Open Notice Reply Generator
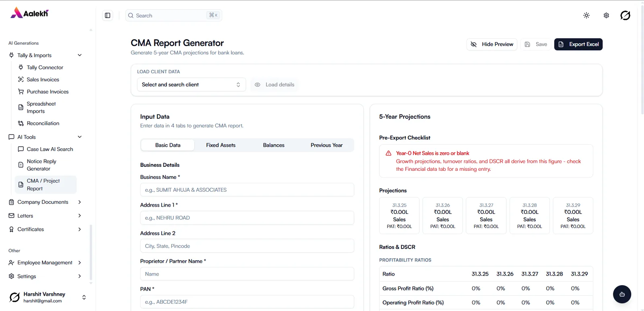Image resolution: width=644 pixels, height=311 pixels. click(41, 165)
